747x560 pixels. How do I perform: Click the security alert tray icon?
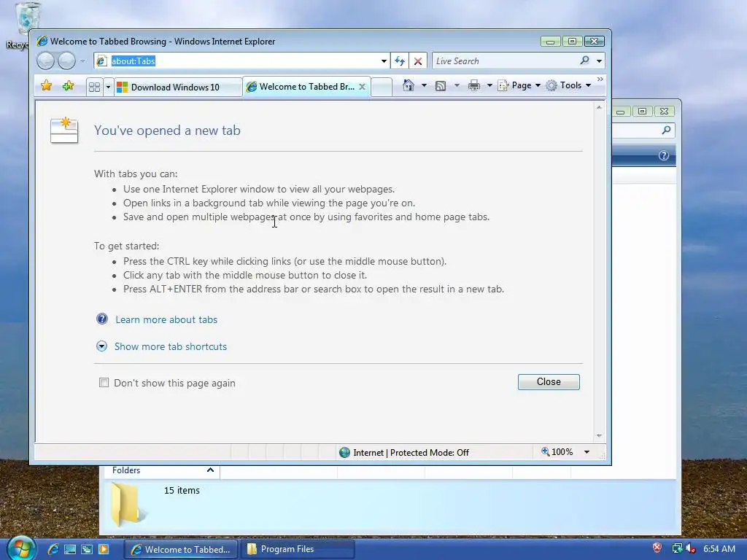657,548
